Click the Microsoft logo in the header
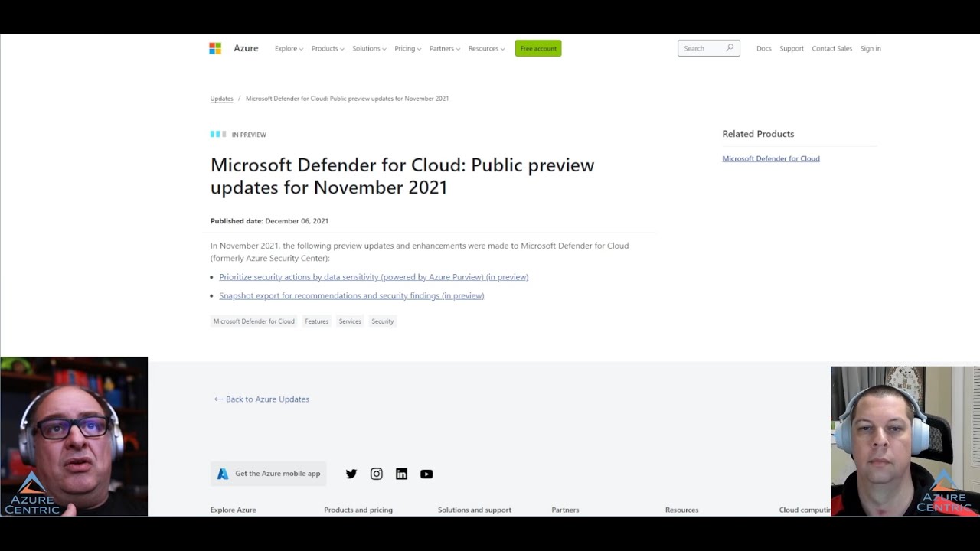The image size is (980, 551). tap(215, 48)
